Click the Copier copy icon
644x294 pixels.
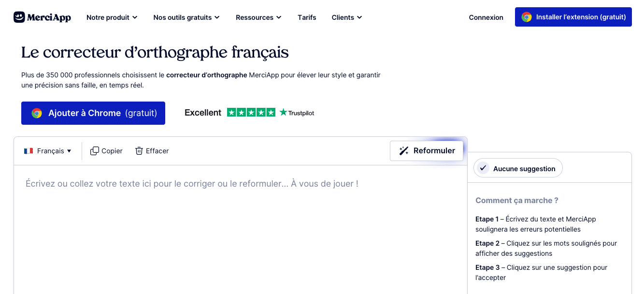pyautogui.click(x=95, y=151)
